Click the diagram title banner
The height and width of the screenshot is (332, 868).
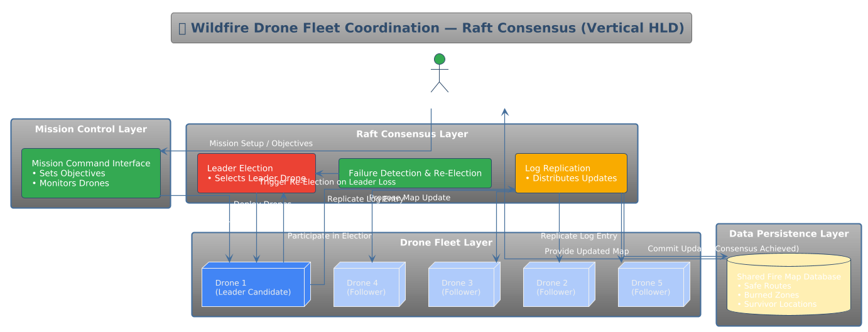[x=431, y=28]
